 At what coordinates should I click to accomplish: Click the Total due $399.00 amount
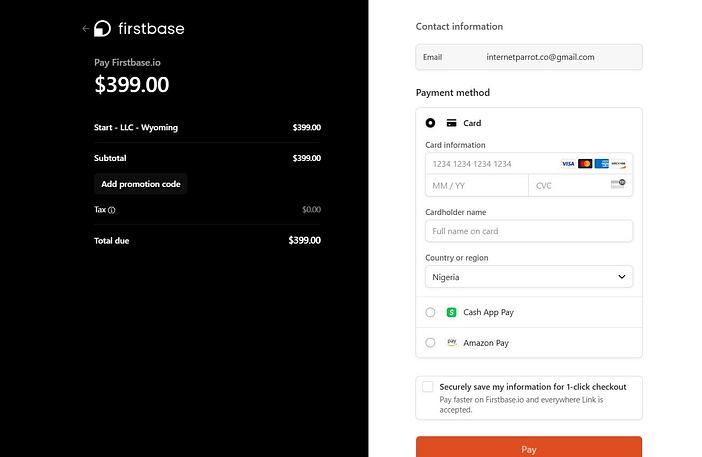coord(304,240)
